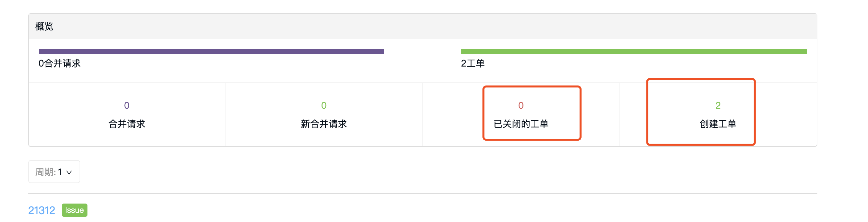Viewport: 868px width, 222px height.
Task: Click the 2工单 text below green bar
Action: [473, 64]
